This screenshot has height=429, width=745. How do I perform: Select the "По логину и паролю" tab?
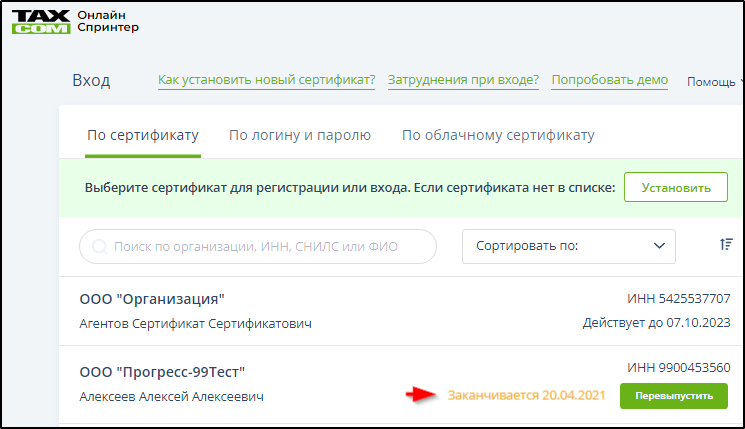(x=300, y=135)
